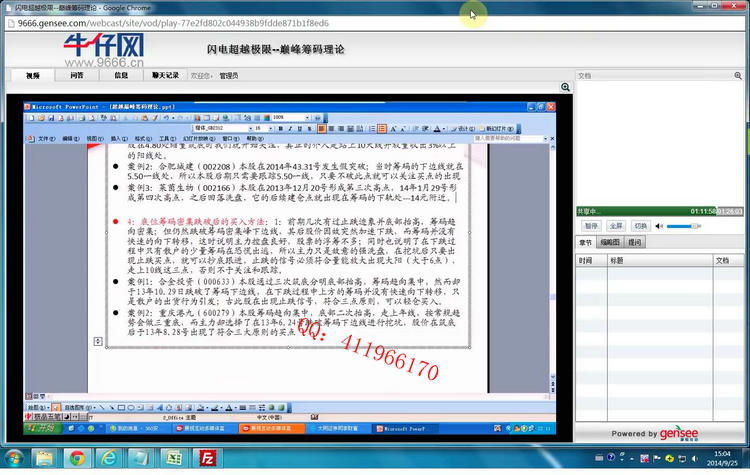Screen dimensions: 750x475
Task: Click the system tray volume speaker icon
Action: [x=695, y=458]
